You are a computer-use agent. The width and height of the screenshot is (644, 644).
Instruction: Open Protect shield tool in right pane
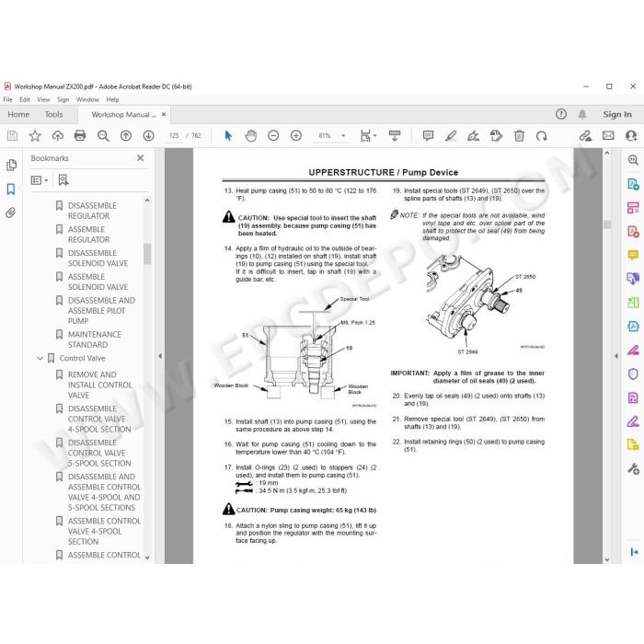click(633, 374)
